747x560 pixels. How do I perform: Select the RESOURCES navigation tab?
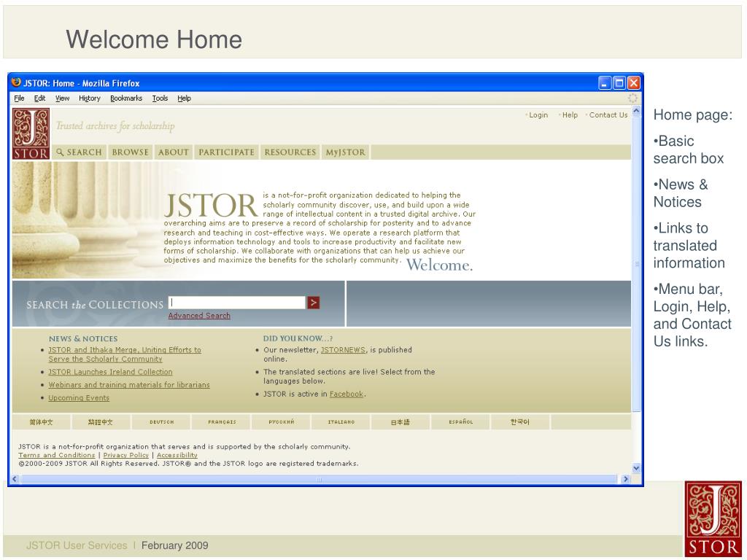(290, 152)
